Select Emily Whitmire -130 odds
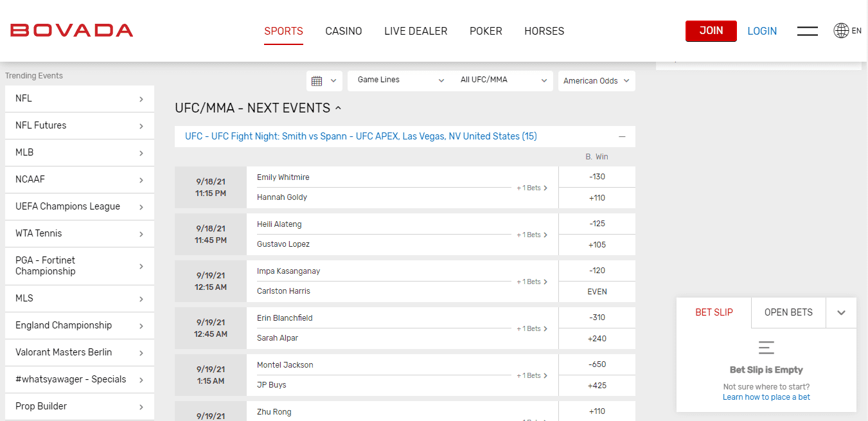 click(x=597, y=177)
